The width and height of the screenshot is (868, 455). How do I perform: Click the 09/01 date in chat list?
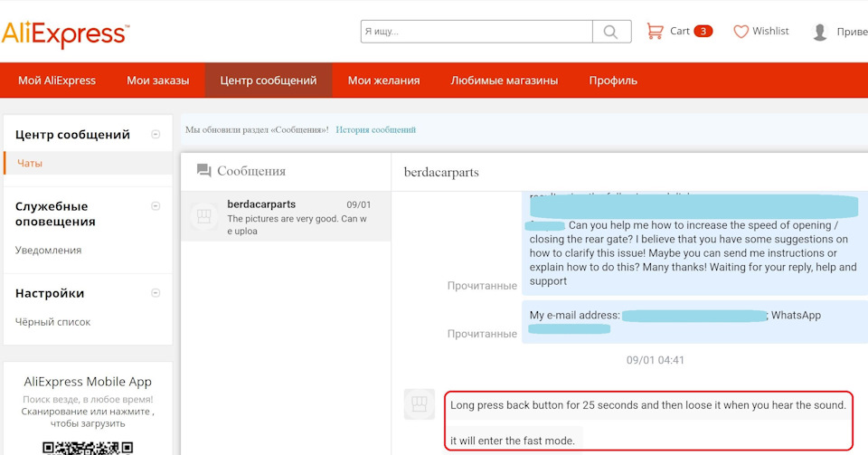(359, 204)
